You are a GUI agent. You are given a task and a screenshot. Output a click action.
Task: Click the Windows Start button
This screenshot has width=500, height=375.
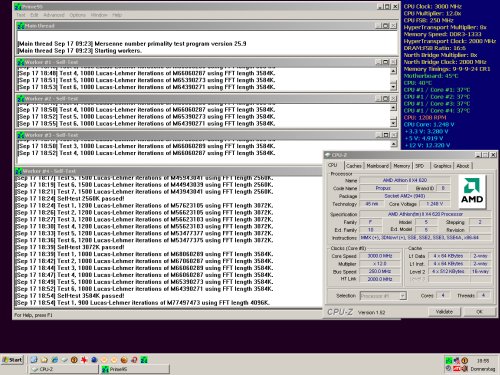(12, 360)
